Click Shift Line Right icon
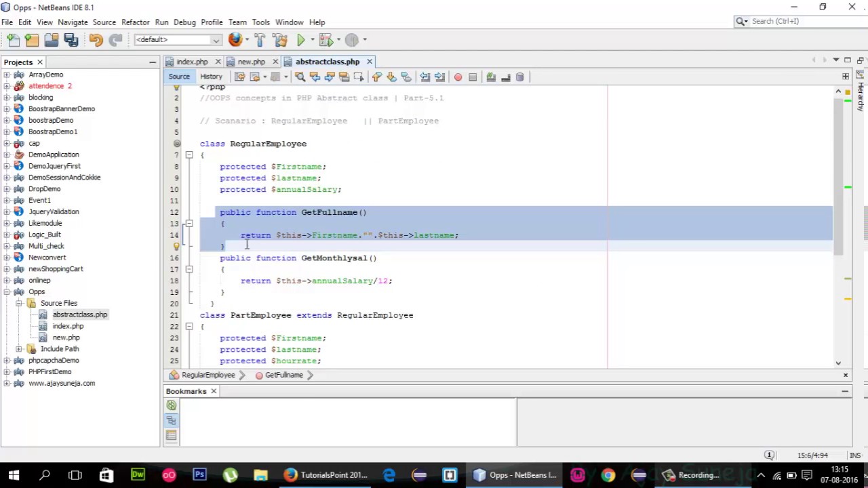Viewport: 868px width, 488px height. pyautogui.click(x=439, y=77)
